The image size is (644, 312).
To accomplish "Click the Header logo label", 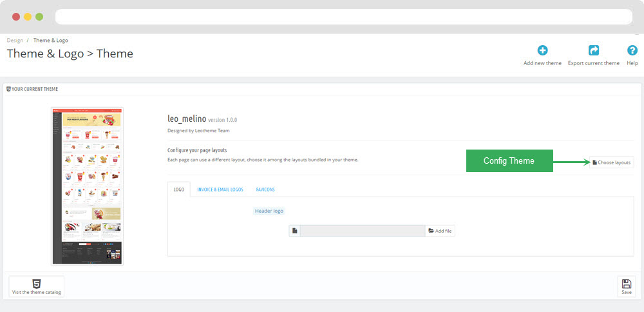I will 269,211.
